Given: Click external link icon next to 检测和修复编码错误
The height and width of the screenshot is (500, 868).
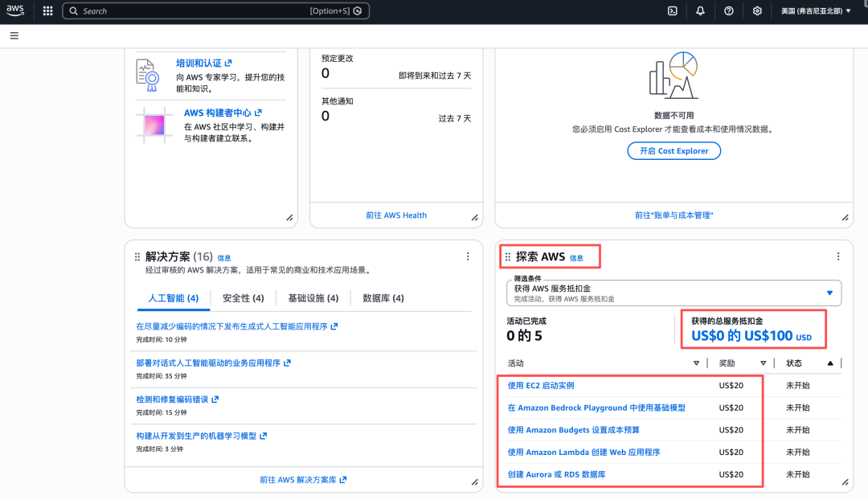Looking at the screenshot, I should (x=215, y=400).
